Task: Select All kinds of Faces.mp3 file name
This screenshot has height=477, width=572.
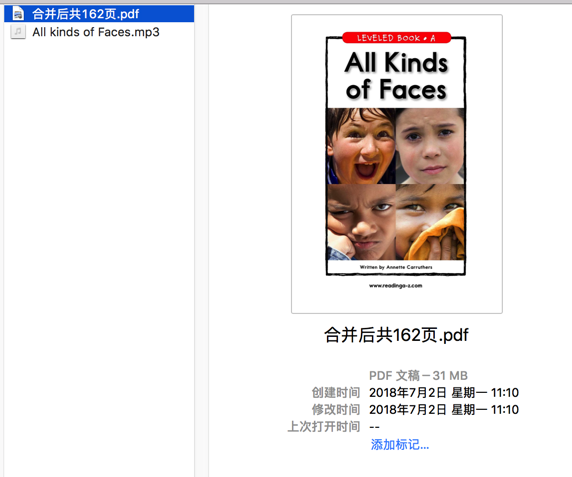Action: tap(96, 32)
